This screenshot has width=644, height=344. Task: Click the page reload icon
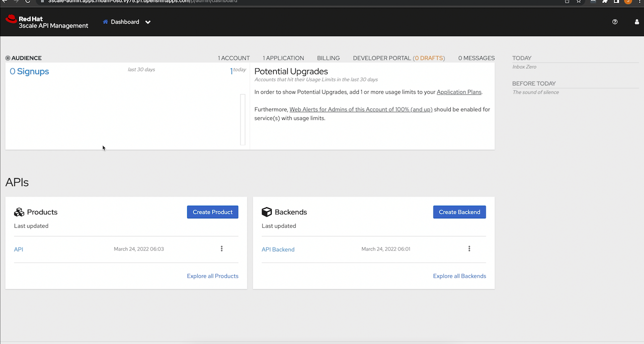coord(29,2)
